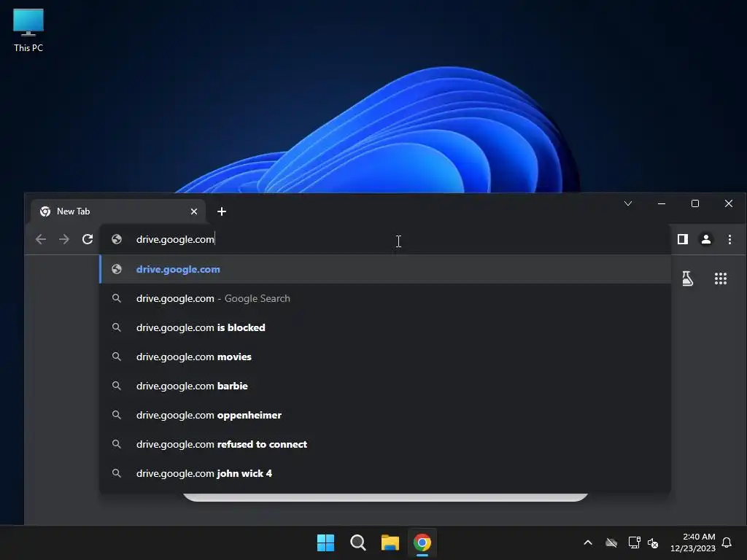Click into the address bar text field
The height and width of the screenshot is (560, 747).
[384, 239]
